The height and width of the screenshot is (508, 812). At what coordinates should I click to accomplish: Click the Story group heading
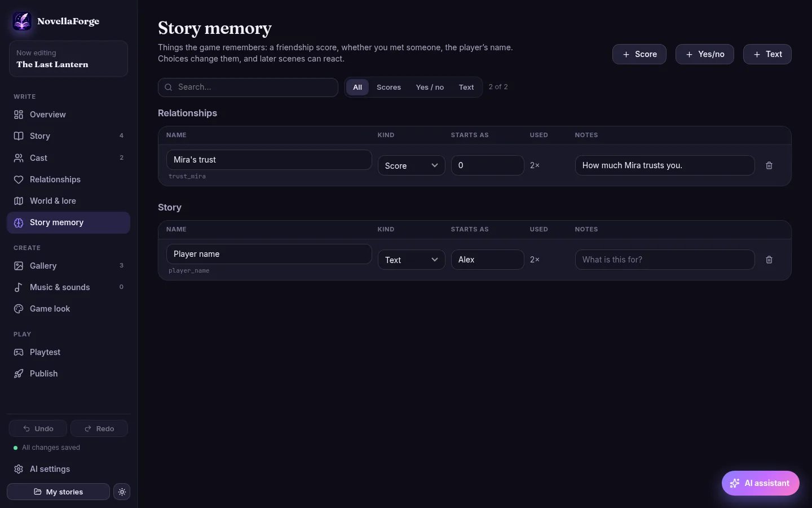click(170, 207)
